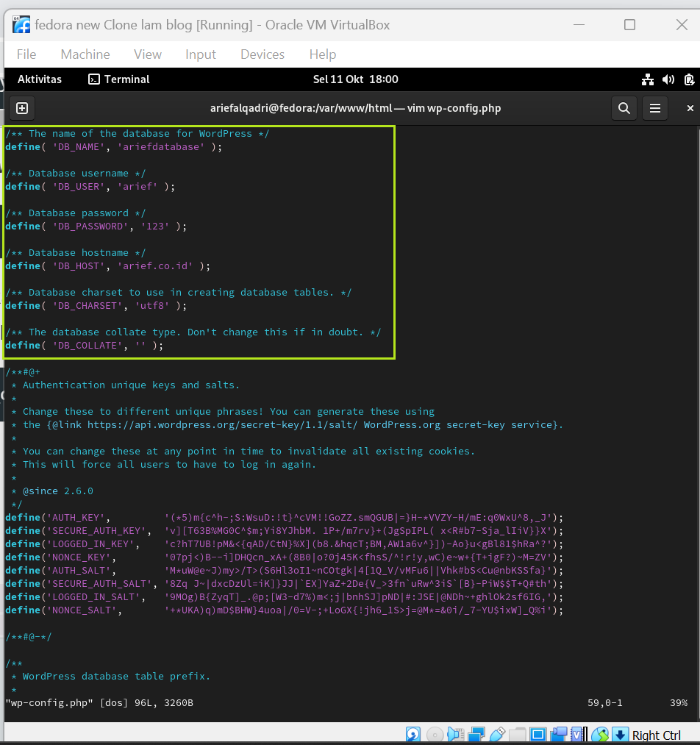Open the VirtualBox Input menu
Screen dimensions: 700x745
(x=201, y=54)
